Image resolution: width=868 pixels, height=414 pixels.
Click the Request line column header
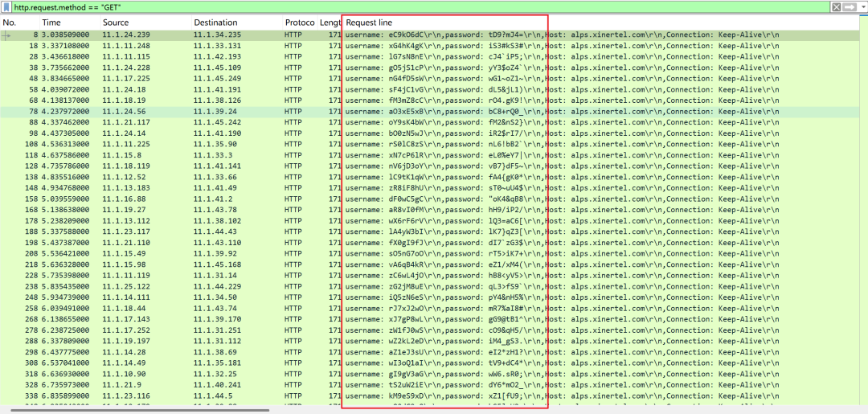369,23
